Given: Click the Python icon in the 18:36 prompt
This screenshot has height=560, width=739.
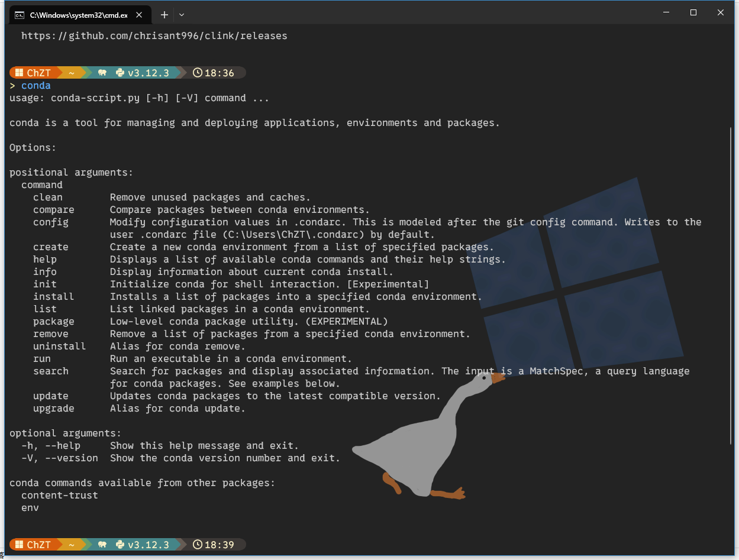Looking at the screenshot, I should click(120, 73).
